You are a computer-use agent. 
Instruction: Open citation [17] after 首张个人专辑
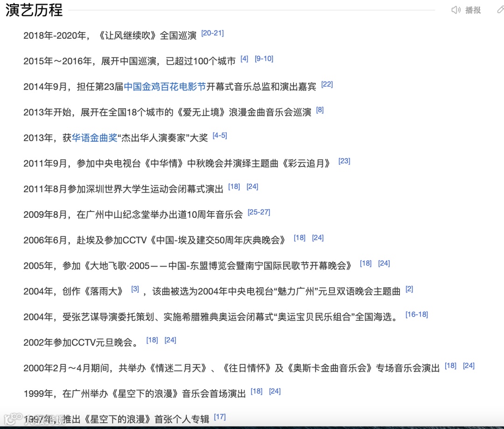pyautogui.click(x=220, y=417)
